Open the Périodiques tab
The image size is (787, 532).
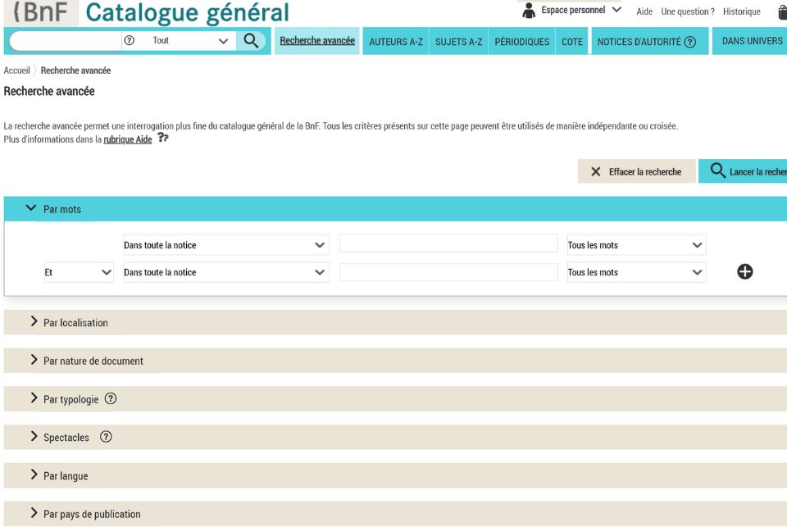521,42
